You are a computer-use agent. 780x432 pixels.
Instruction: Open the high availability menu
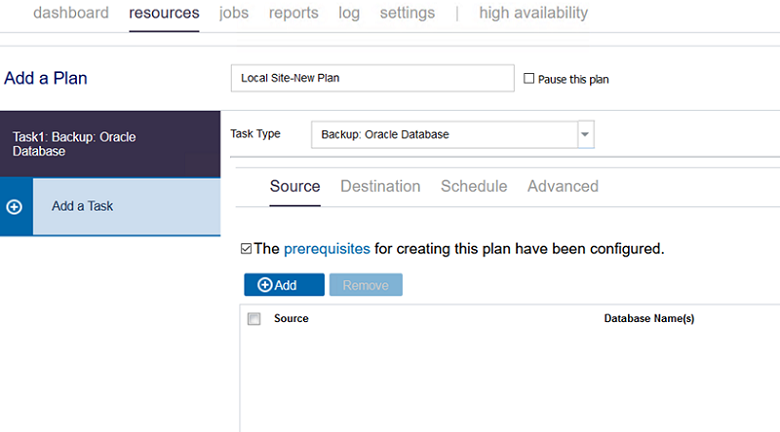[533, 13]
